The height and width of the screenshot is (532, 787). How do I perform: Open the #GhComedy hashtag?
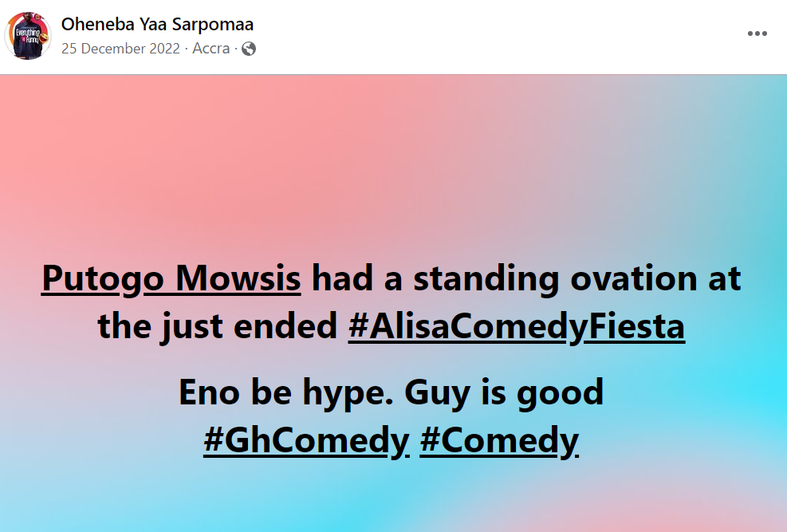[306, 440]
